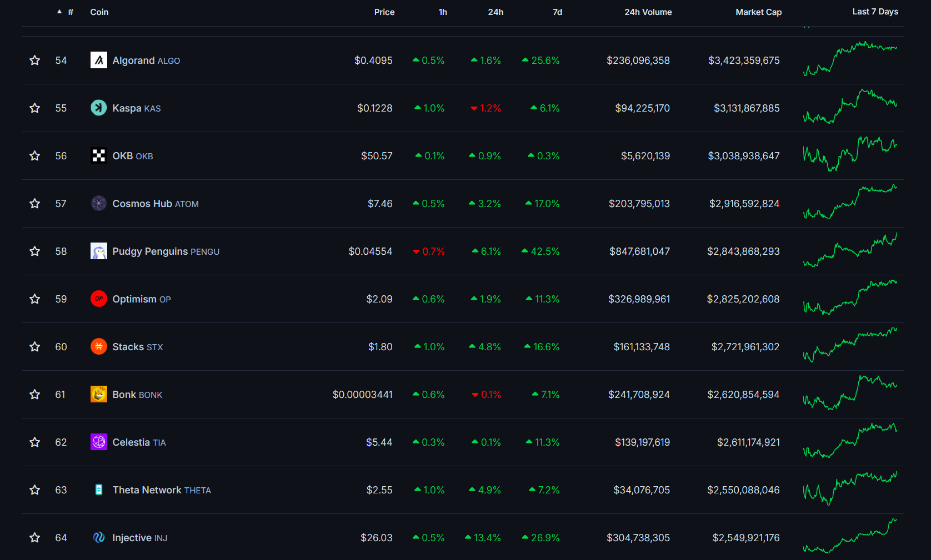Star Cosmos Hub in row 57
Screen dimensions: 931x560
pos(35,203)
